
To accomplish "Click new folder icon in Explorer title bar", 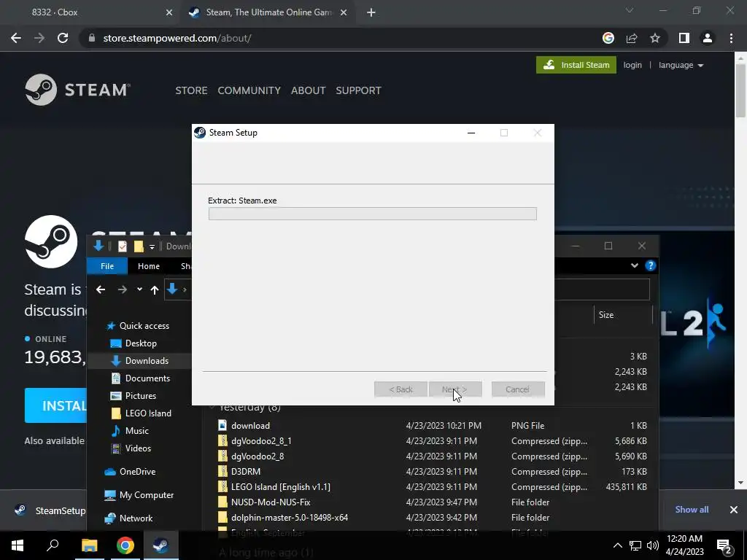I will pos(139,246).
